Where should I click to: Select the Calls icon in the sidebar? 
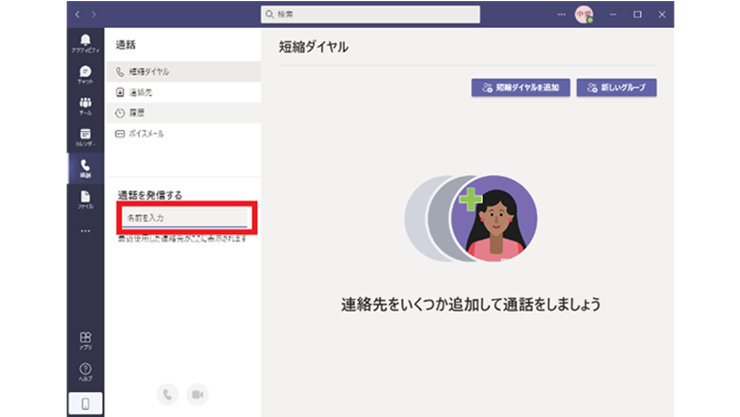[x=85, y=168]
